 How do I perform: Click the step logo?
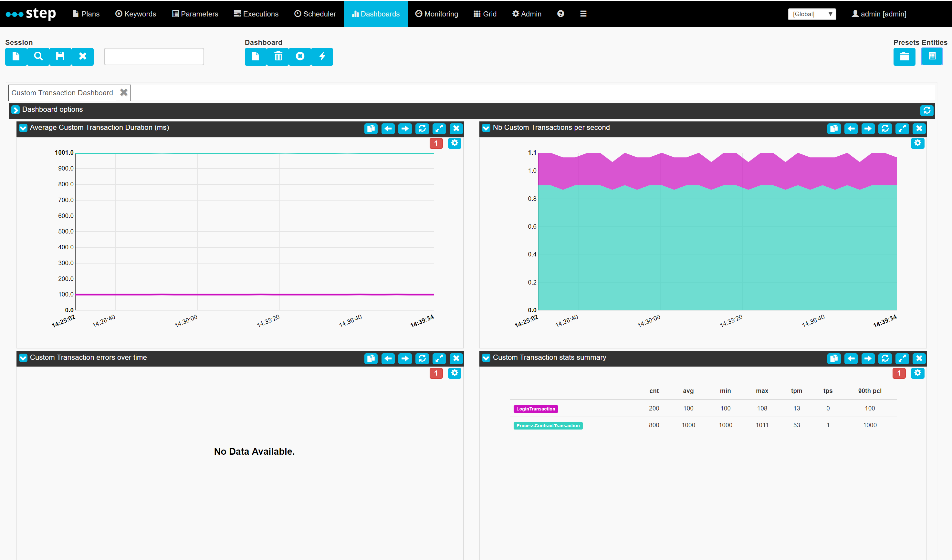tap(31, 14)
